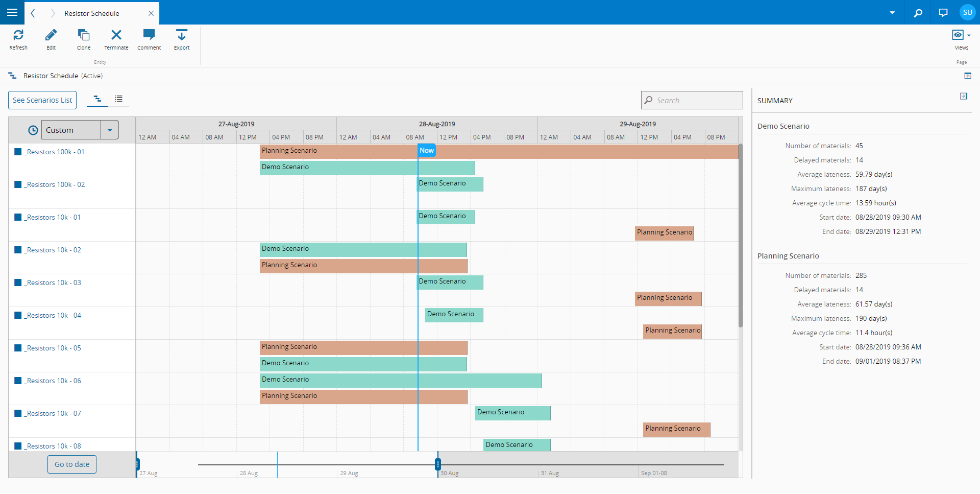Expand the top bar dropdown arrow

point(892,13)
